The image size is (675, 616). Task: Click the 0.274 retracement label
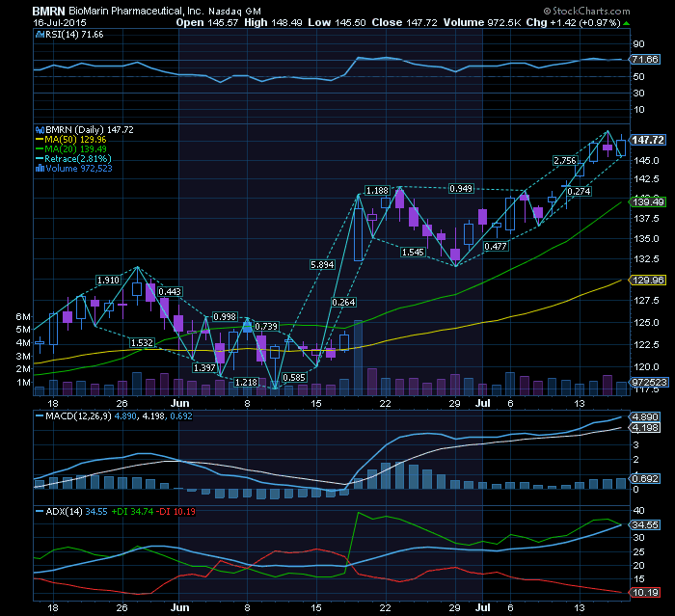(x=579, y=191)
